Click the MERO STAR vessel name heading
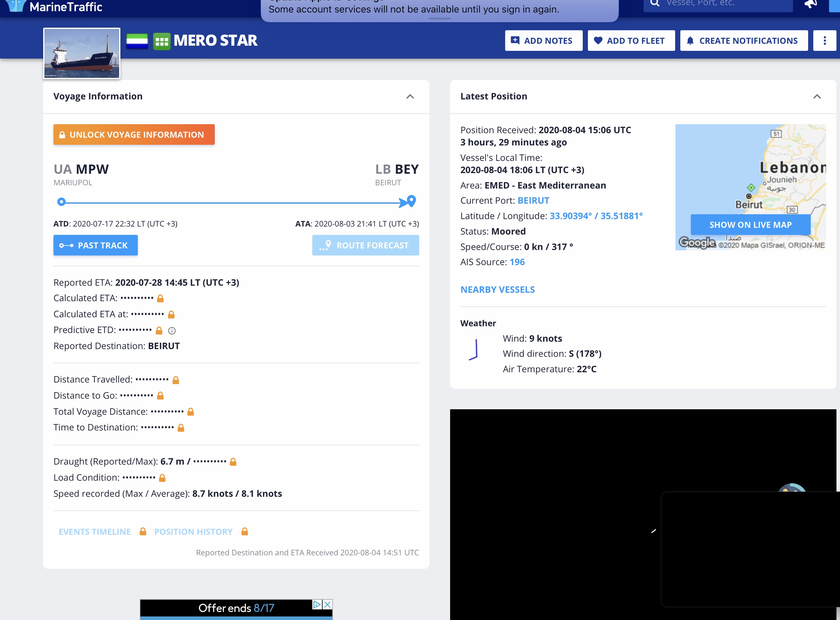 (215, 41)
